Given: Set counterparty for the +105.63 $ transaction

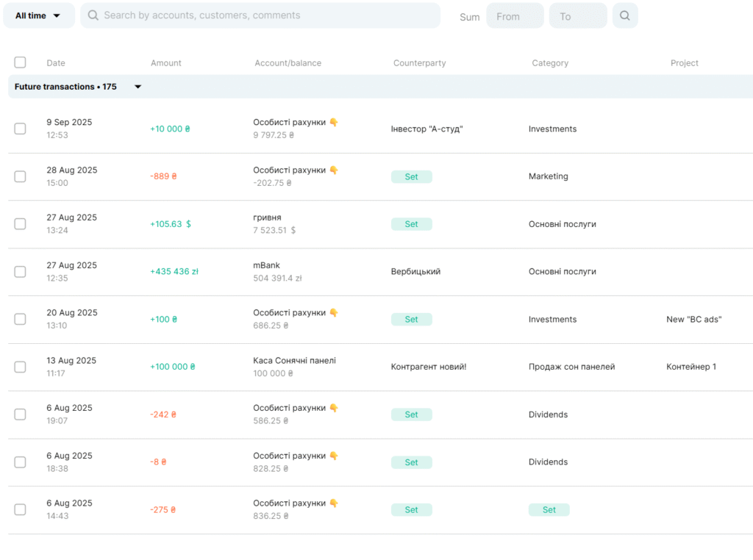Looking at the screenshot, I should pyautogui.click(x=411, y=224).
